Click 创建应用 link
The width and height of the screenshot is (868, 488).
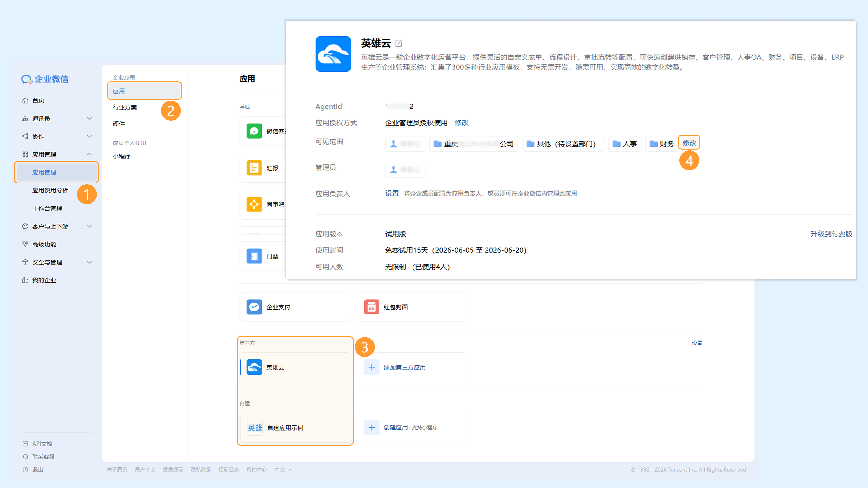pos(396,428)
